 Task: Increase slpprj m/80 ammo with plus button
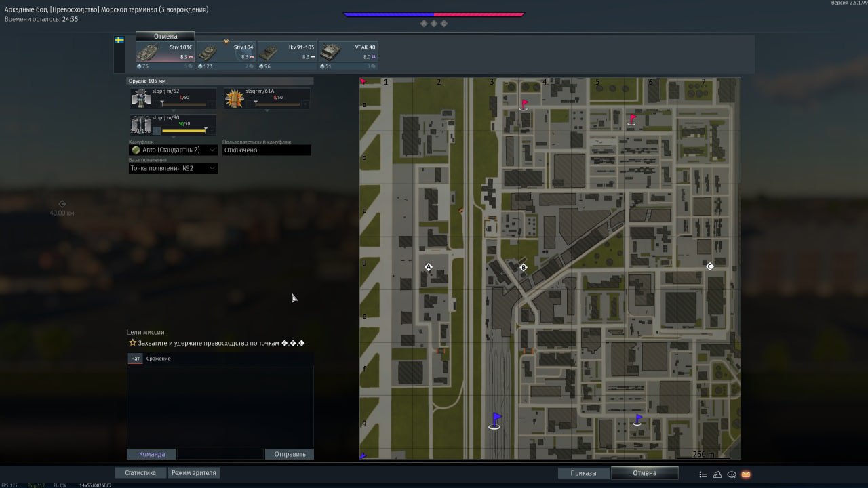coord(212,130)
